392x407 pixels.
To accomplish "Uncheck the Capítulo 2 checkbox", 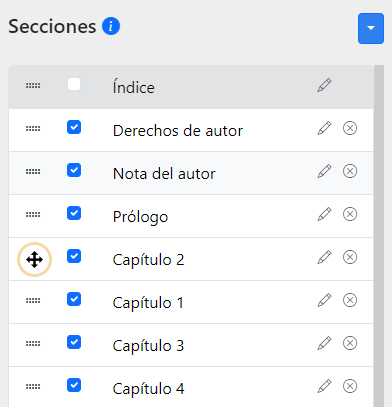I will [74, 256].
